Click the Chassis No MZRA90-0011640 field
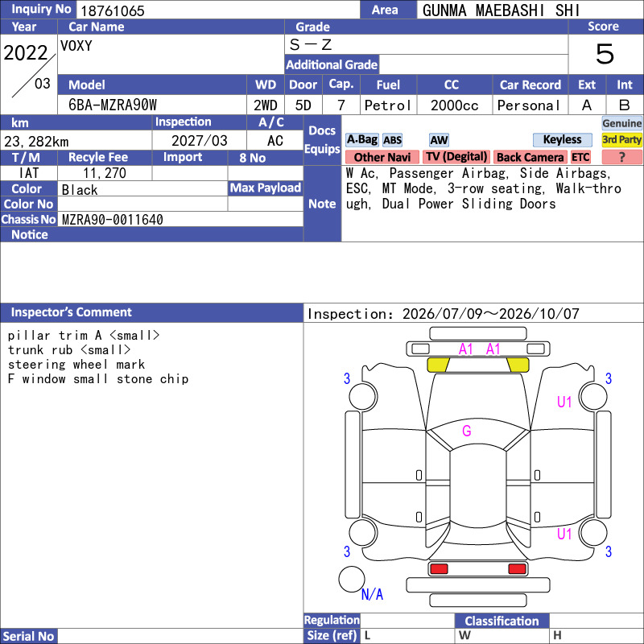Image resolution: width=644 pixels, height=644 pixels. pyautogui.click(x=180, y=219)
